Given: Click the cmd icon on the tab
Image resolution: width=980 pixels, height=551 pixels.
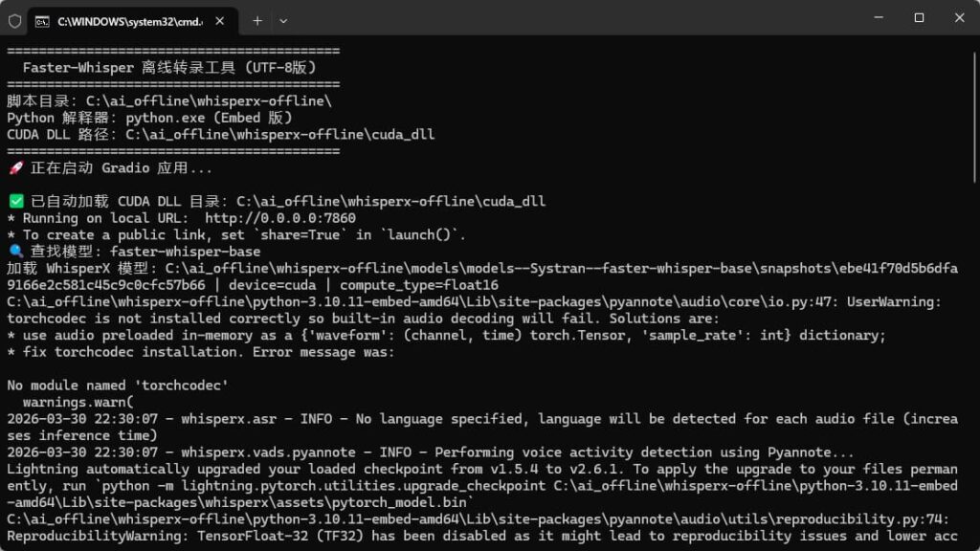Looking at the screenshot, I should tap(43, 20).
